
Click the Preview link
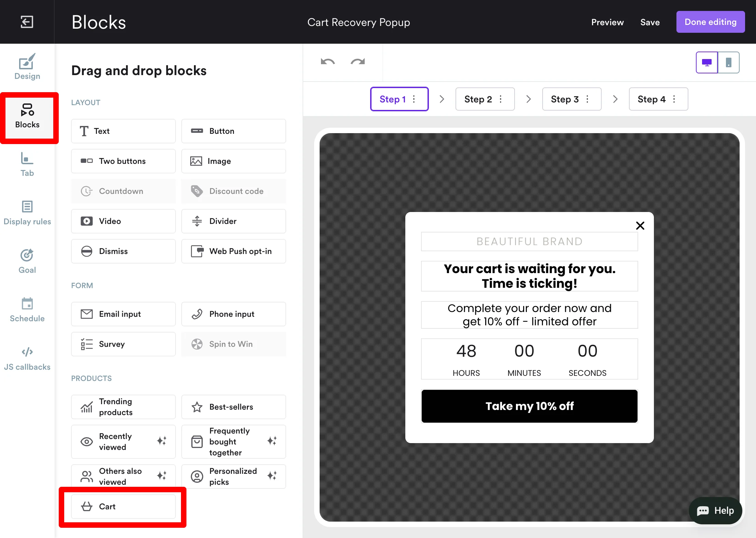pos(607,22)
